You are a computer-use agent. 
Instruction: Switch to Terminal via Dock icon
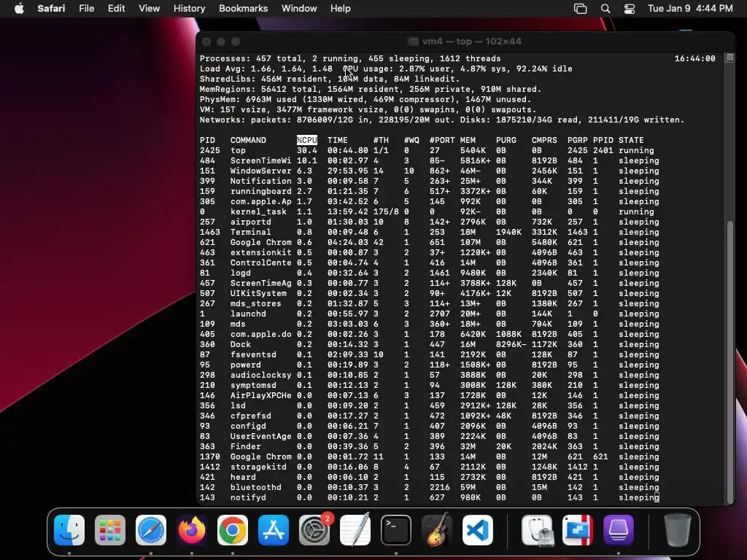tap(396, 529)
